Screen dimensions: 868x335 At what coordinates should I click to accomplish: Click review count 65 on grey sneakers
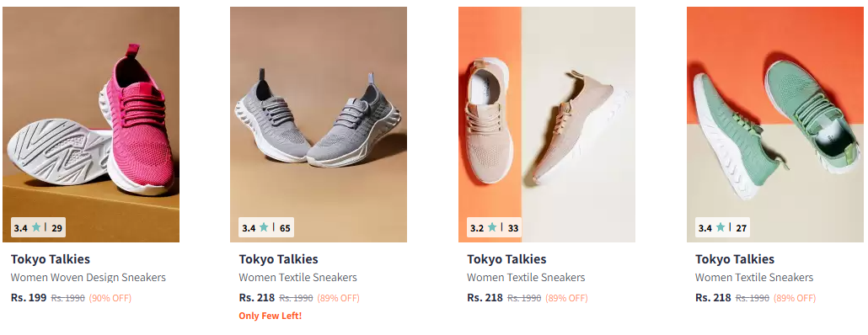[x=285, y=228]
